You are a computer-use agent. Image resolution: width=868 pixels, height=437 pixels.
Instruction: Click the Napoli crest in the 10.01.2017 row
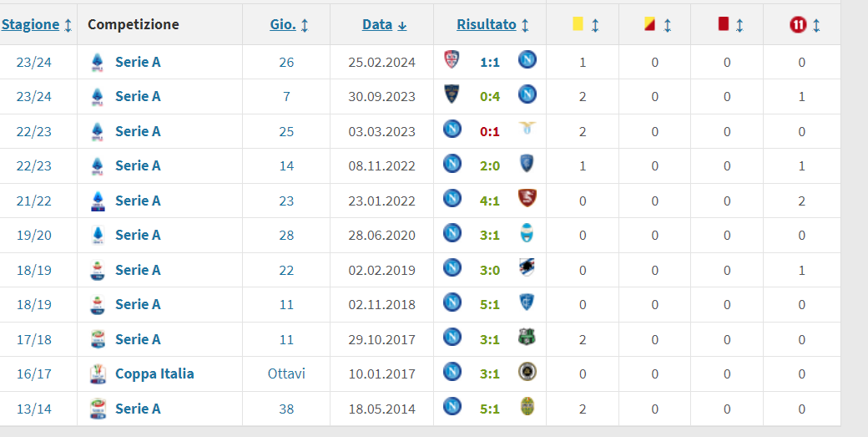[x=452, y=372]
